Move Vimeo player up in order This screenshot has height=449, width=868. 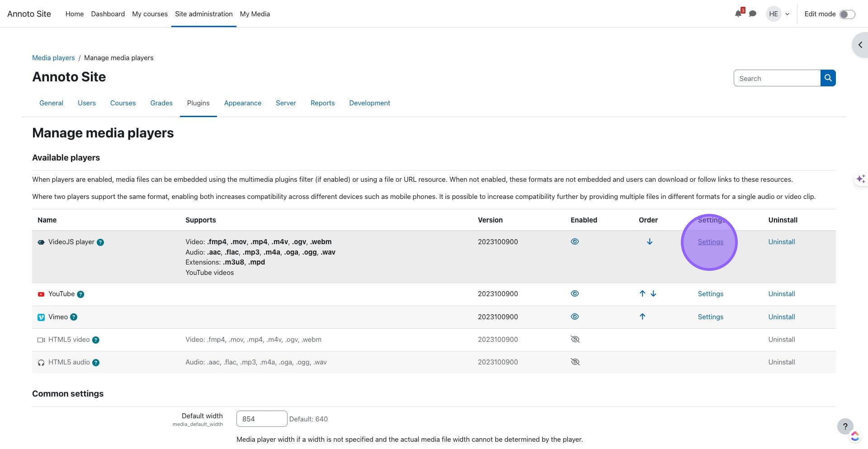(x=642, y=317)
